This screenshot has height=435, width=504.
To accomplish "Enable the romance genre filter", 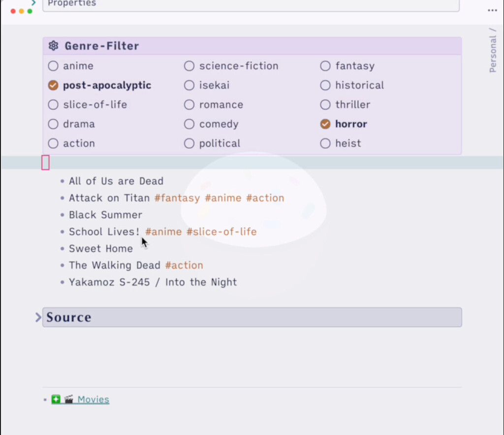I will click(x=189, y=104).
